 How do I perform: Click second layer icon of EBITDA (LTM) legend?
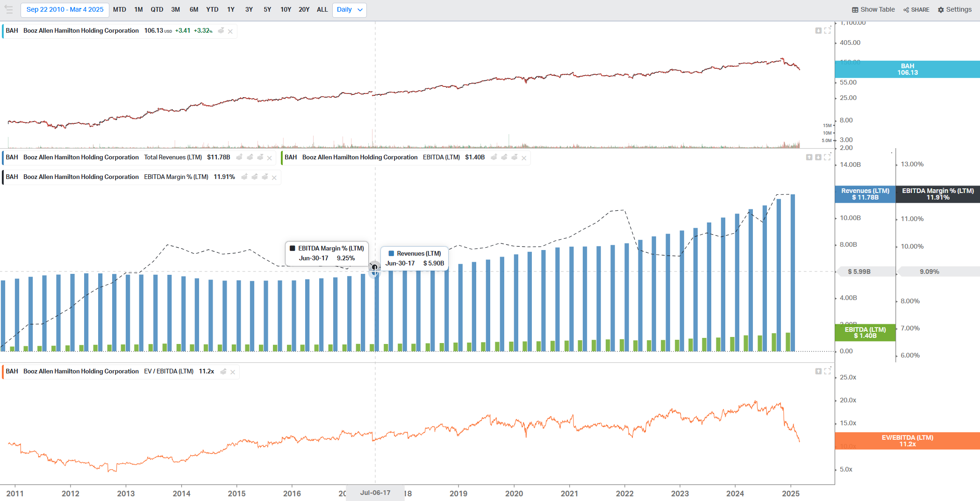coord(504,157)
